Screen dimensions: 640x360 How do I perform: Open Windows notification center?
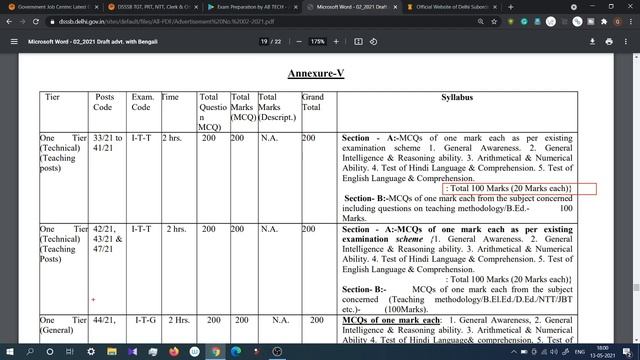627,351
